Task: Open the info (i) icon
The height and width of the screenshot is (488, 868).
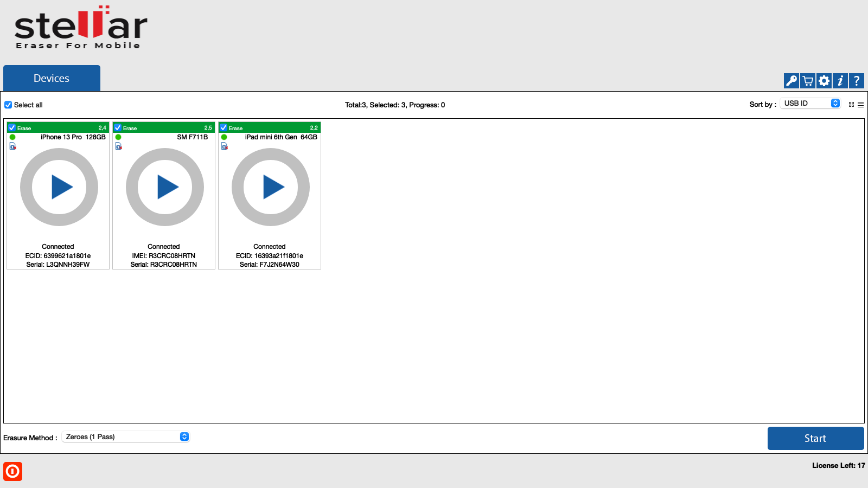Action: 840,81
